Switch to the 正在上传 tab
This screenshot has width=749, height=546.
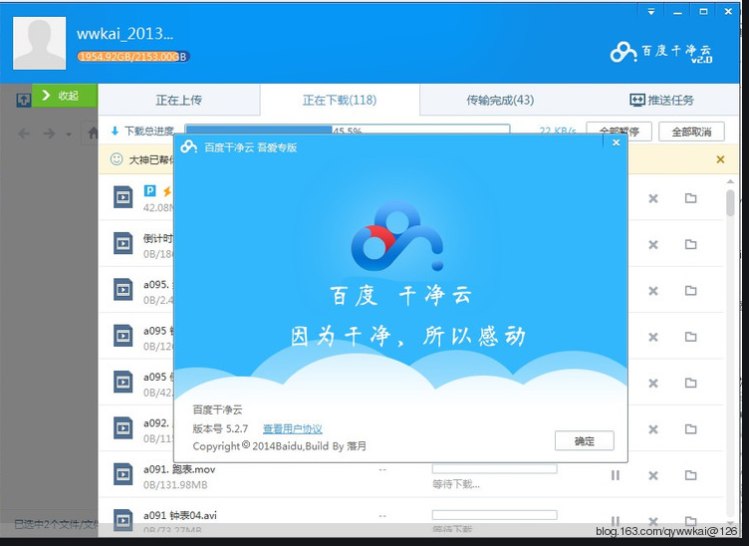pyautogui.click(x=179, y=100)
